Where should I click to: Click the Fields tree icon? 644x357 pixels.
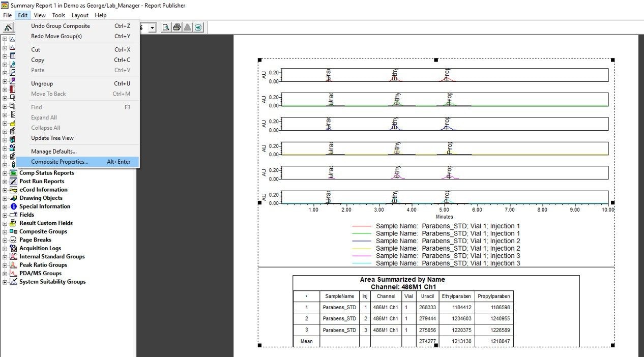pos(13,215)
